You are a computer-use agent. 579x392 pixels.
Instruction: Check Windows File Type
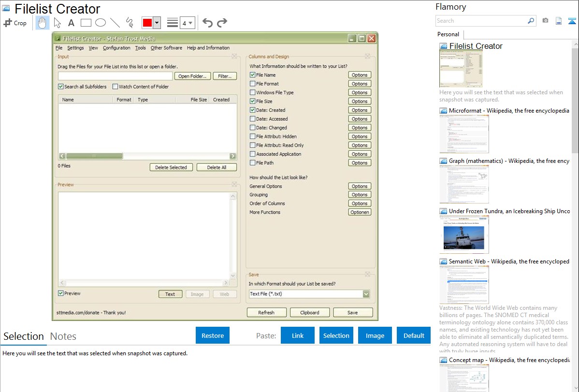point(253,92)
